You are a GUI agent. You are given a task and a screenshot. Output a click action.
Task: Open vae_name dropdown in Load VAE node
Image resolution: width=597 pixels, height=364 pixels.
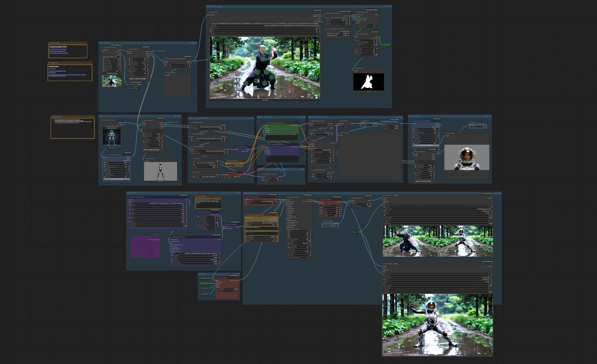coord(206,177)
